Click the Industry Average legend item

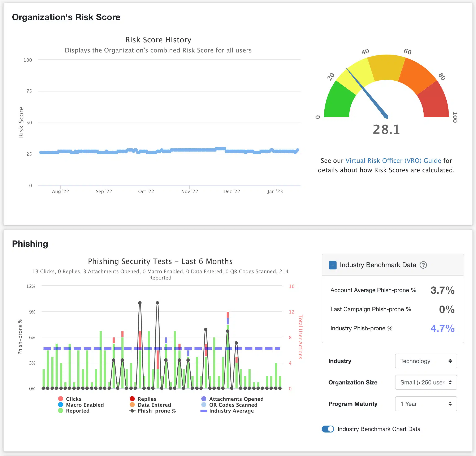tap(231, 411)
